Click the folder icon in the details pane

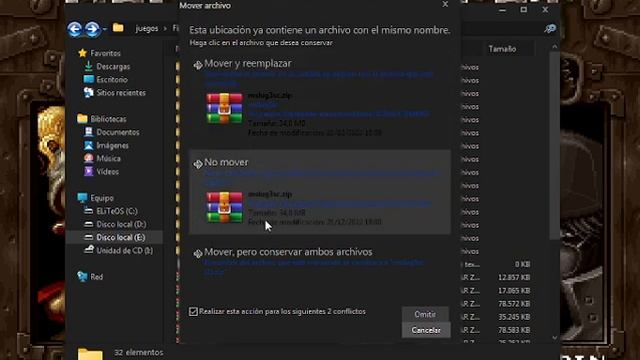click(90, 354)
